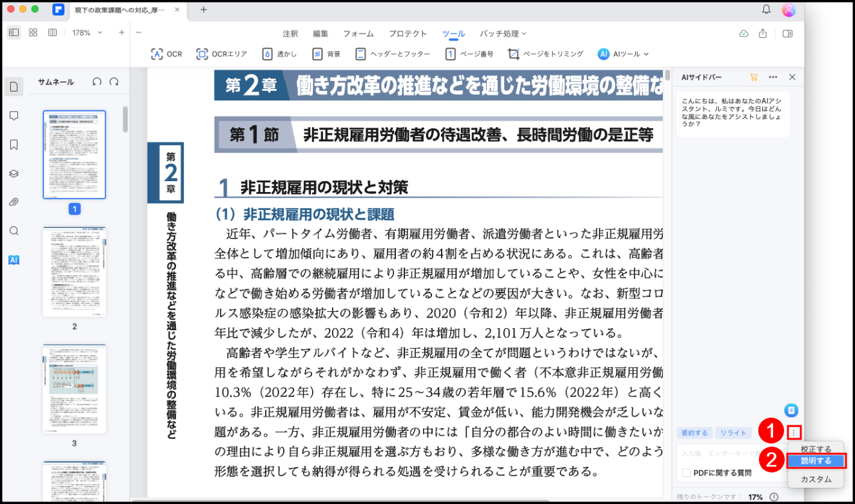Open the attachments panel in sidebar
This screenshot has height=504, width=855.
[14, 202]
